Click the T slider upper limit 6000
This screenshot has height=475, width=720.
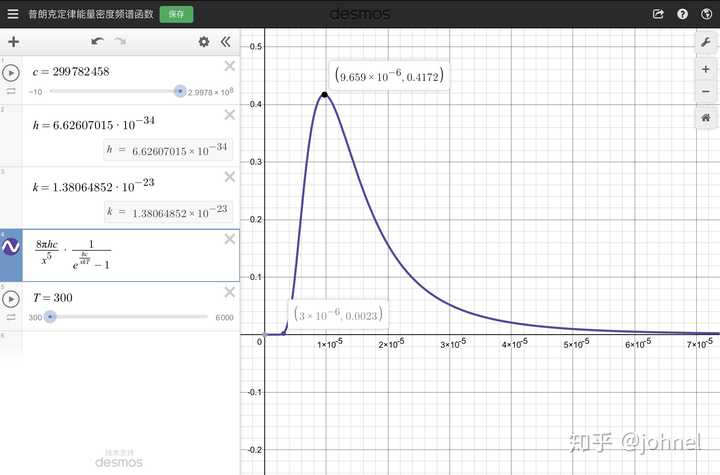pyautogui.click(x=225, y=317)
